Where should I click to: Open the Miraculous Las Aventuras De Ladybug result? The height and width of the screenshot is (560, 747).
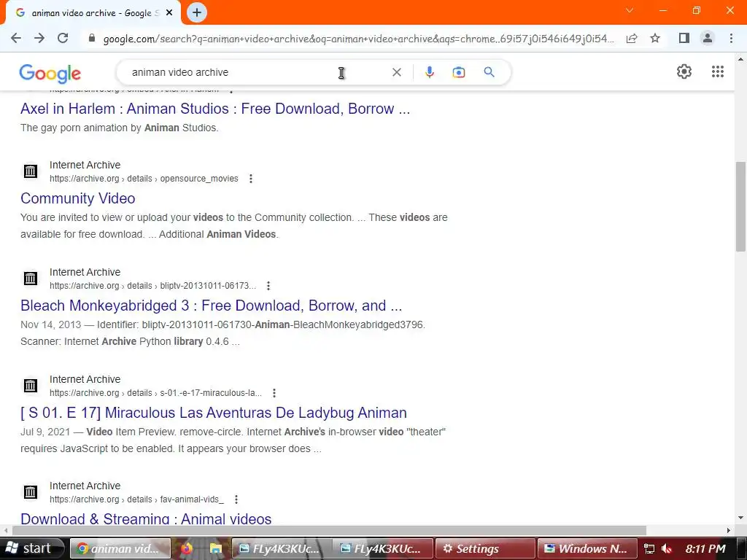click(214, 413)
